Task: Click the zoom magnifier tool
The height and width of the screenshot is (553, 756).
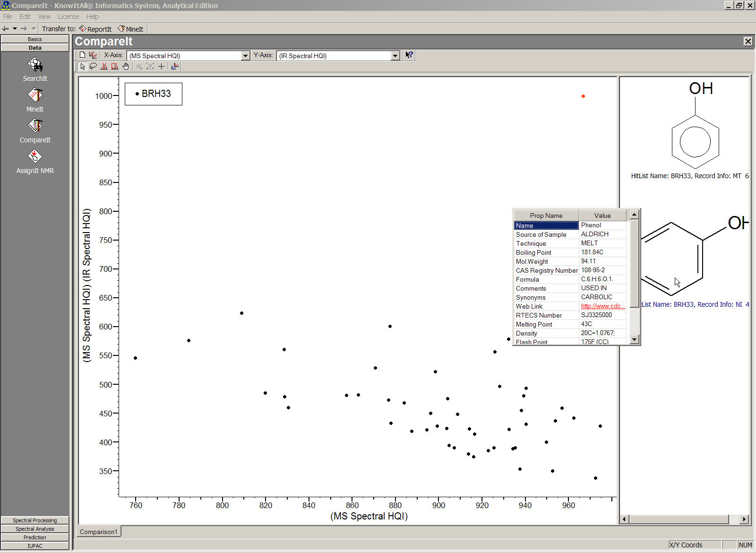Action: 139,67
